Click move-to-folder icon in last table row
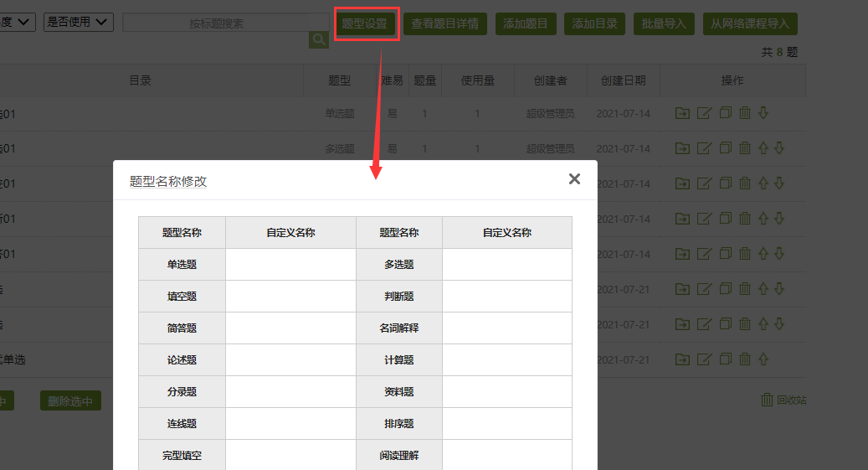 click(x=682, y=359)
